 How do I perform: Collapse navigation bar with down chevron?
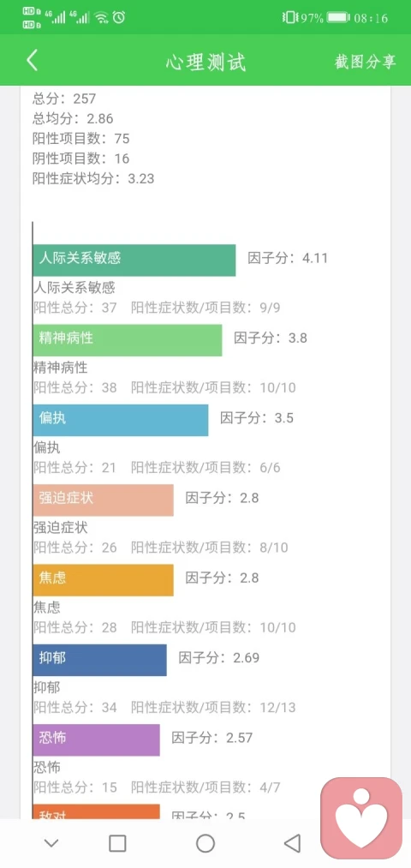coord(51,843)
